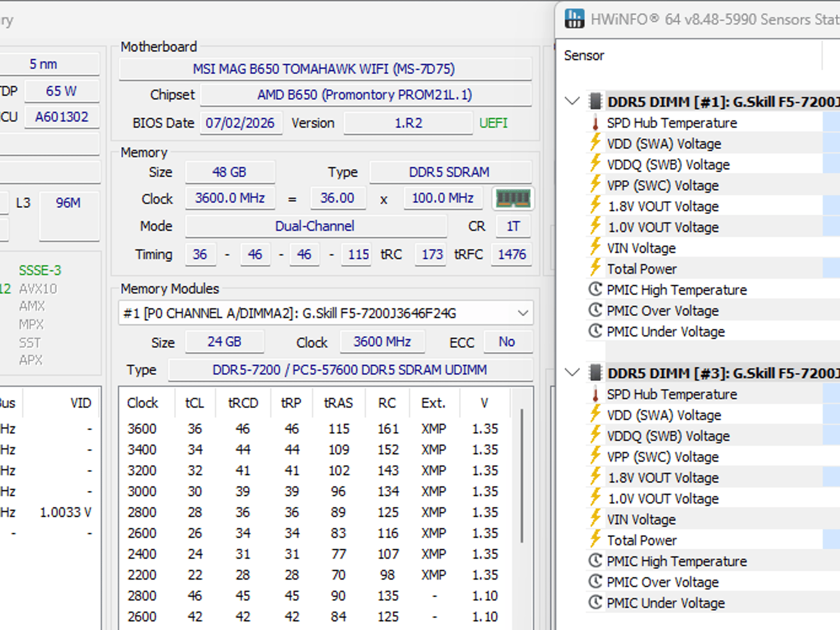Click the 1.0033 V VID value

point(66,512)
